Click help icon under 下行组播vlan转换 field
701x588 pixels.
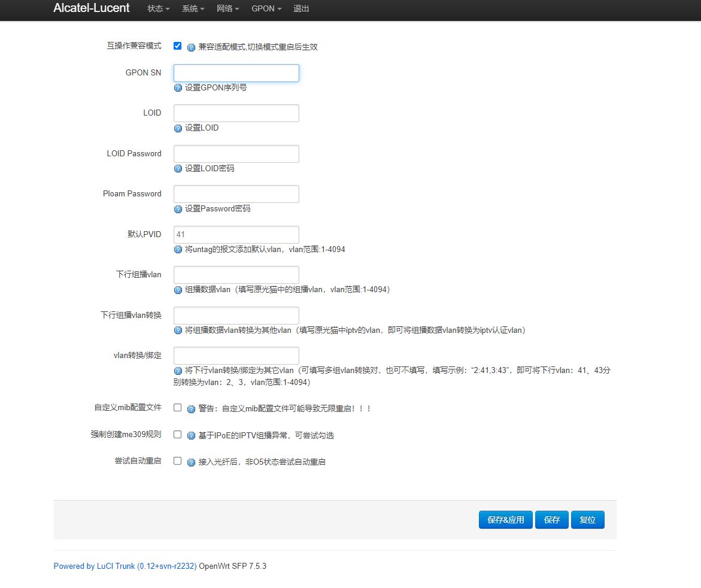[178, 331]
